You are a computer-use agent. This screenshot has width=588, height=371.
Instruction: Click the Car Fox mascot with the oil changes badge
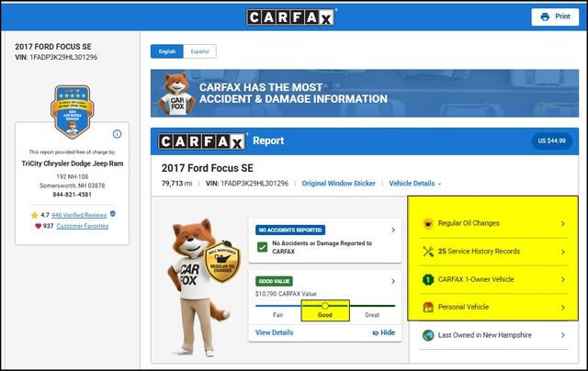[202, 287]
